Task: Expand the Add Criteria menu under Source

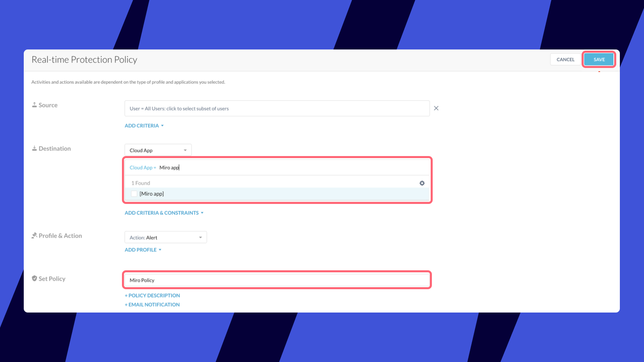Action: point(144,126)
